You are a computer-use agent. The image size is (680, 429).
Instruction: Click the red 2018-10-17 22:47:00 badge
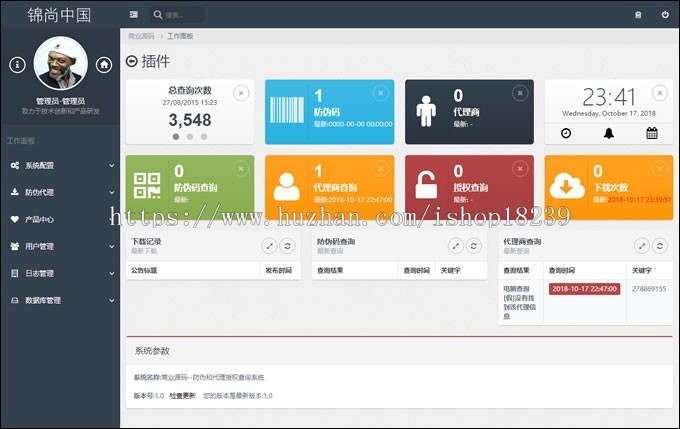point(584,289)
